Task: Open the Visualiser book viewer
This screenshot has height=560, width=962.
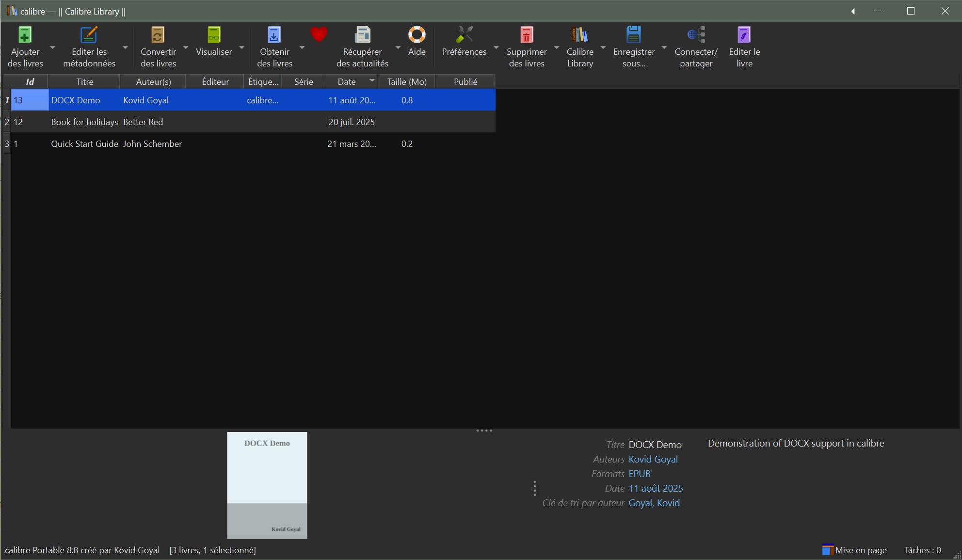Action: [x=214, y=35]
